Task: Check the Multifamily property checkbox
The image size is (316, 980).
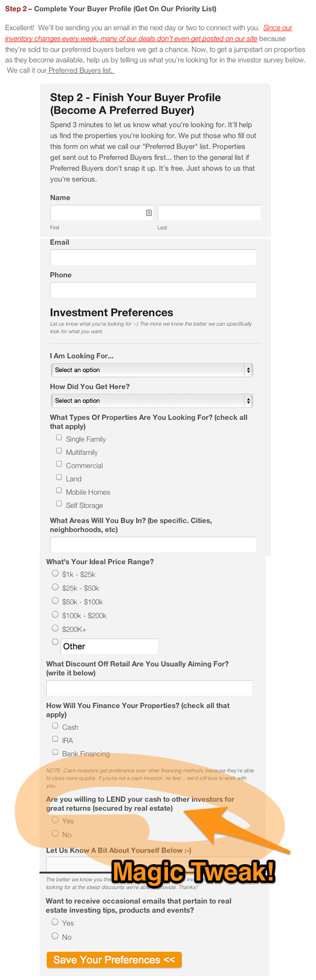Action: 59,451
